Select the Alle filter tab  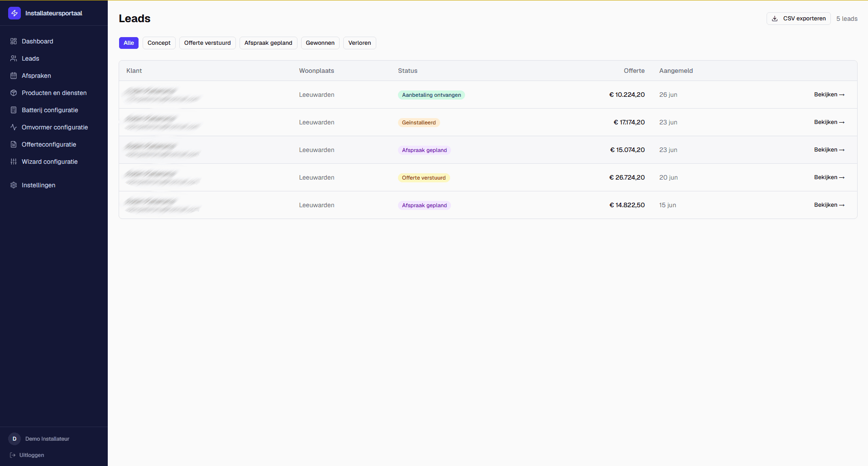click(129, 43)
